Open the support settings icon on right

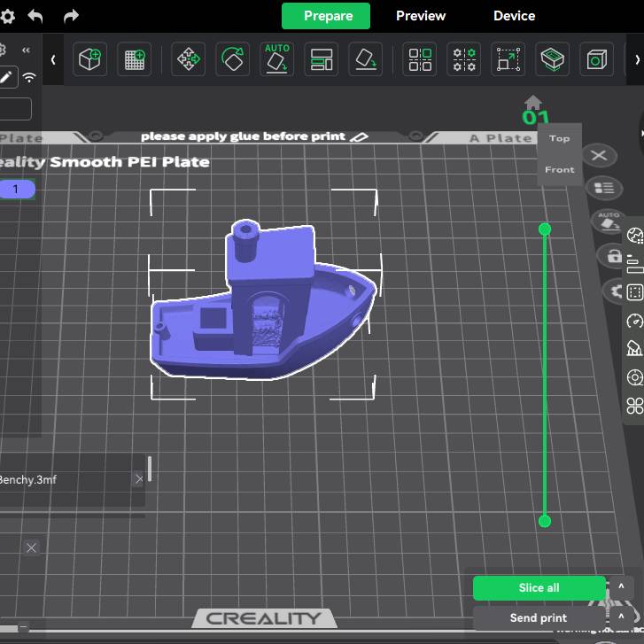634,348
